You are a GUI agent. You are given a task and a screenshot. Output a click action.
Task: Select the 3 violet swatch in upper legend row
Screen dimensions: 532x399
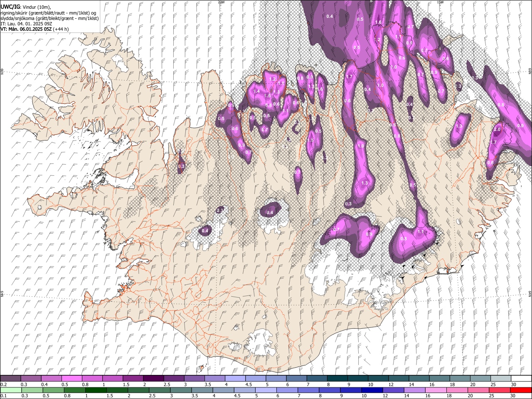click(x=194, y=378)
